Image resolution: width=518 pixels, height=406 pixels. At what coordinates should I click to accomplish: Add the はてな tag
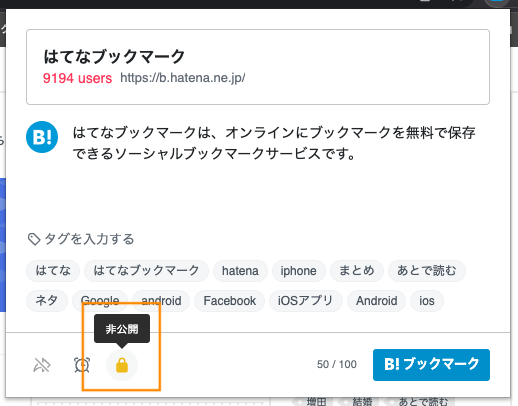(x=53, y=271)
